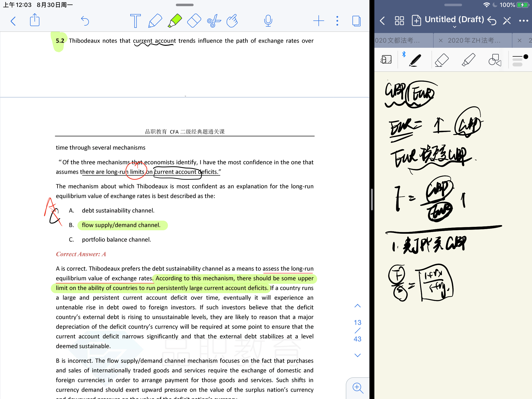Tap option A debt sustainability channel
The height and width of the screenshot is (399, 532).
118,211
